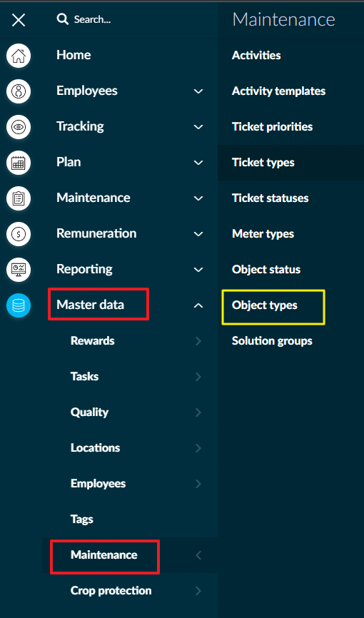Click the Reporting monitor chart icon
This screenshot has width=364, height=618.
[19, 270]
